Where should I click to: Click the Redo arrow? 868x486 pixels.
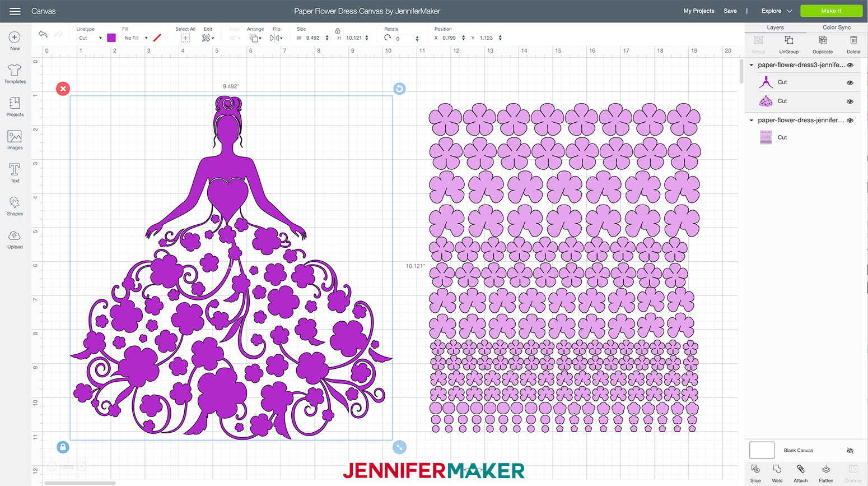pos(58,34)
